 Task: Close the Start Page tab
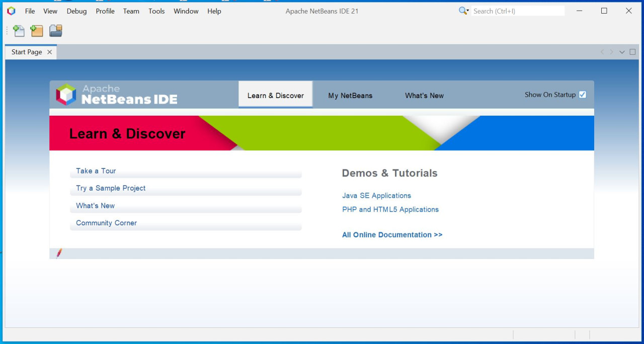49,52
